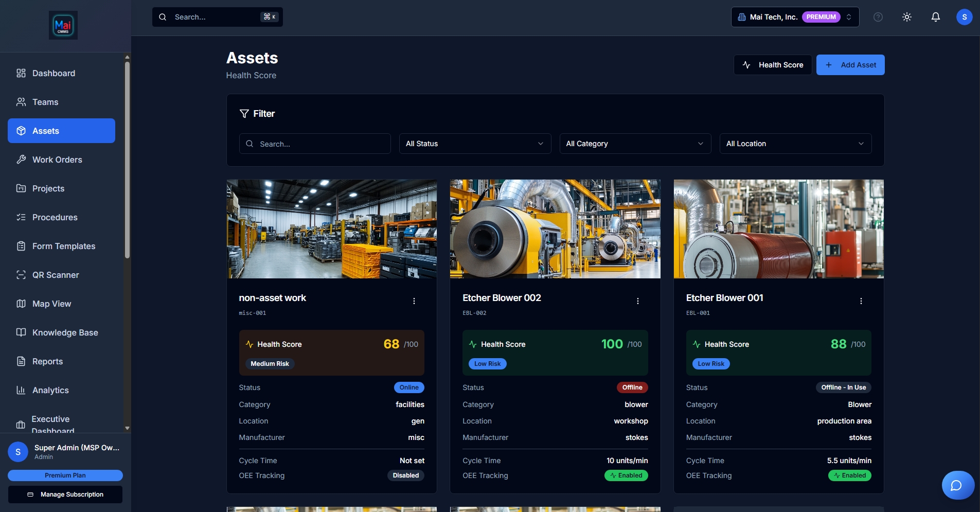Toggle OEE Tracking for Etcher Blower 002
The image size is (980, 512).
point(627,475)
